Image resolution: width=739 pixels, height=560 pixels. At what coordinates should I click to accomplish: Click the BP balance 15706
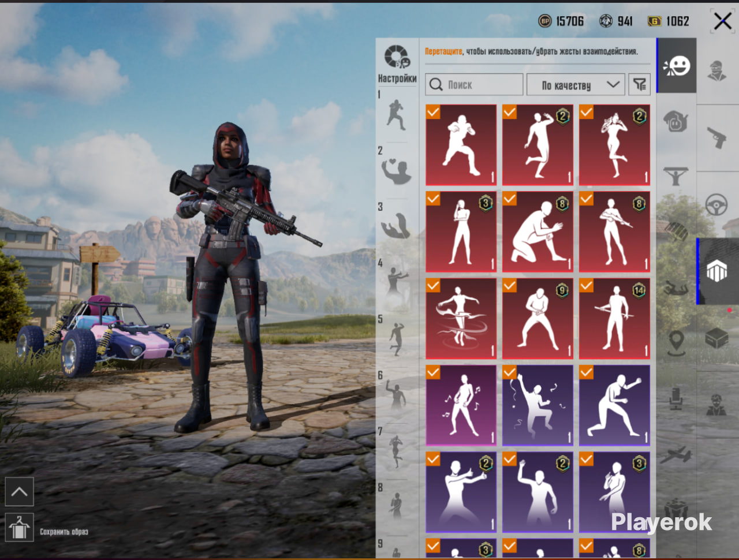tap(561, 21)
